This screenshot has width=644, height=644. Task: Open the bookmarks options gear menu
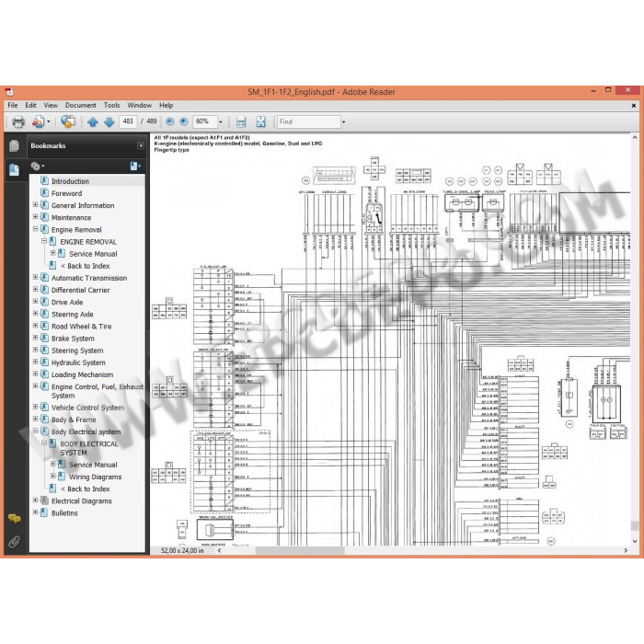[x=37, y=166]
